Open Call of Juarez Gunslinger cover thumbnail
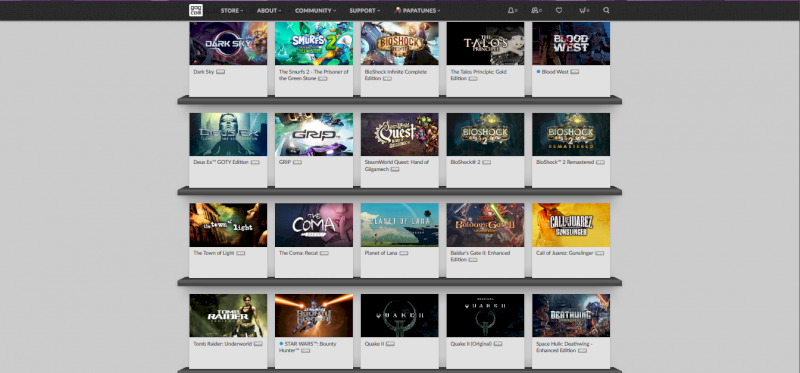The height and width of the screenshot is (373, 800). tap(571, 225)
